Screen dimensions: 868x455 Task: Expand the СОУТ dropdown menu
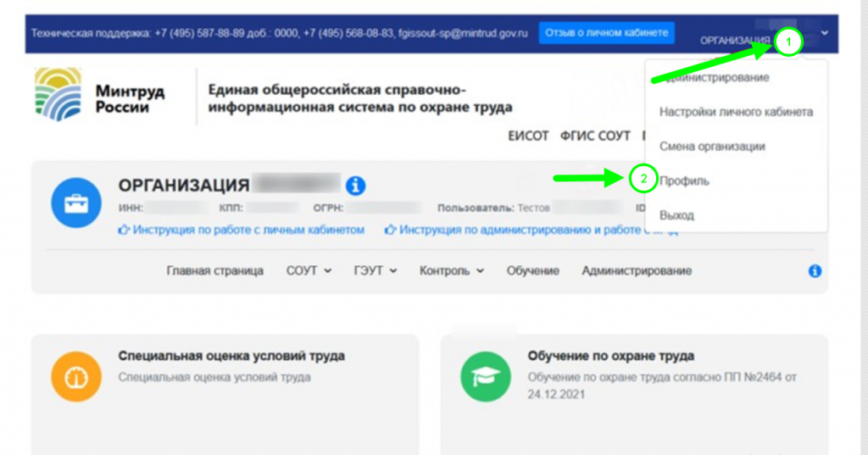(309, 271)
